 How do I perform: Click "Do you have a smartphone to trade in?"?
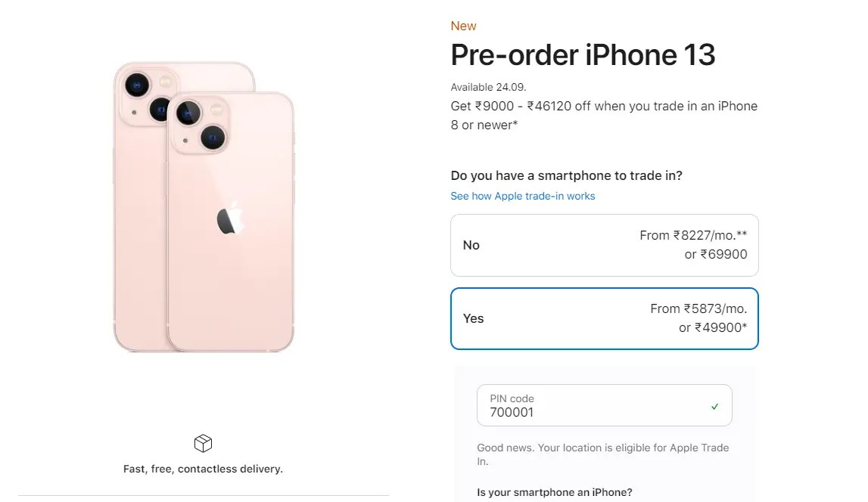pyautogui.click(x=566, y=175)
